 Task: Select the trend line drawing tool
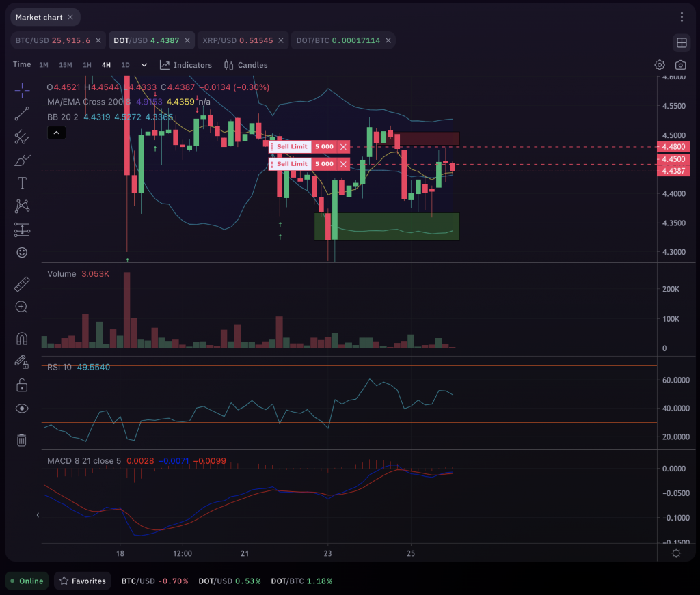coord(22,113)
